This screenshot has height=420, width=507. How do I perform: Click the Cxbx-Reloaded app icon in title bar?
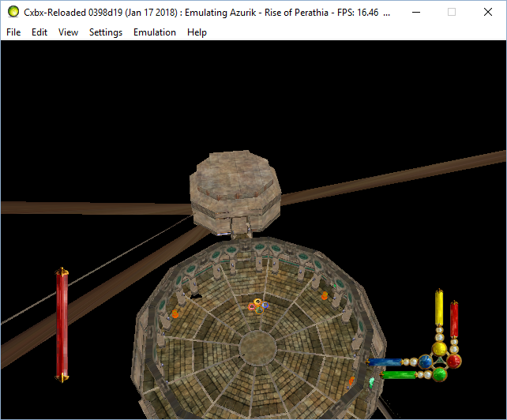pyautogui.click(x=13, y=12)
